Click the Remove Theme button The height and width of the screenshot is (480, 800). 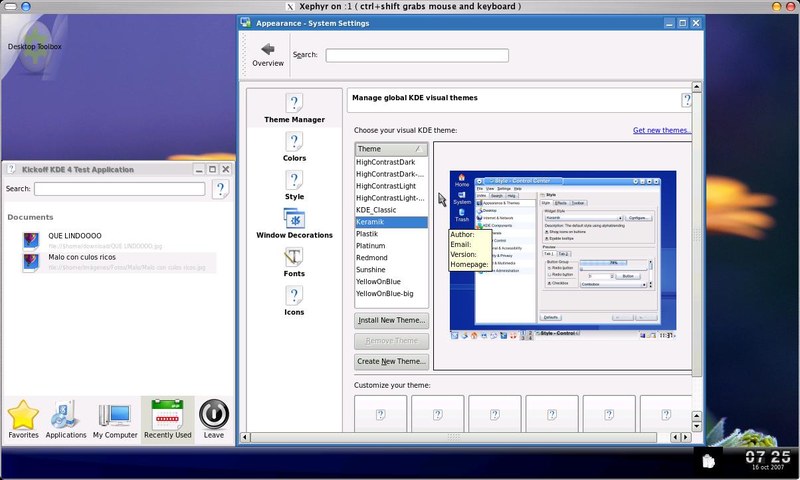point(391,341)
